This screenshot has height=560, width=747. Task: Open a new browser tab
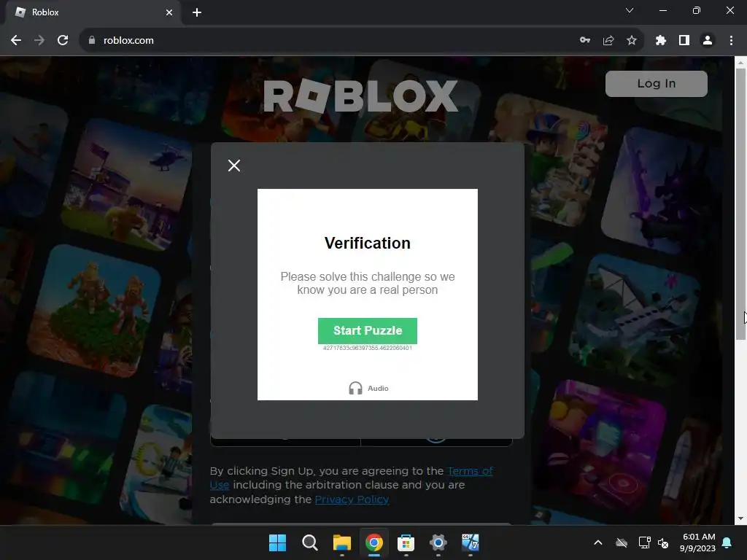pos(197,12)
